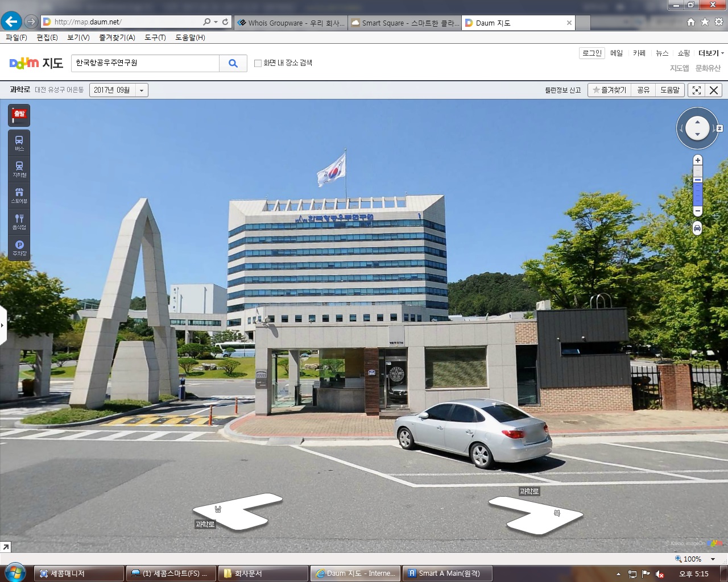
Task: Open the browser tools gear icon
Action: (719, 22)
